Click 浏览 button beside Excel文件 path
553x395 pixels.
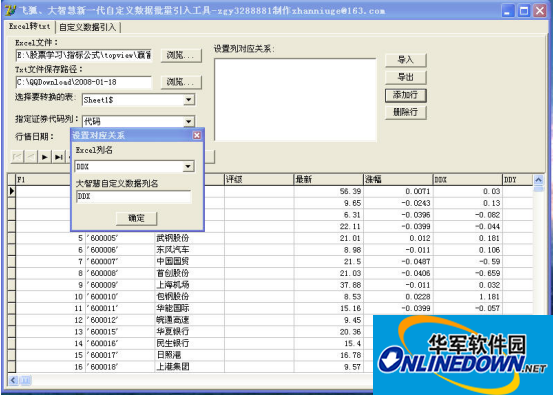pos(181,55)
